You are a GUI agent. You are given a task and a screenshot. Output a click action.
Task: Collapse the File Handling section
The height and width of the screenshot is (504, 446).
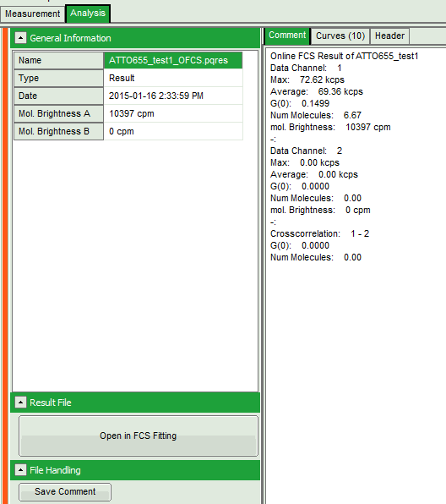pos(20,470)
